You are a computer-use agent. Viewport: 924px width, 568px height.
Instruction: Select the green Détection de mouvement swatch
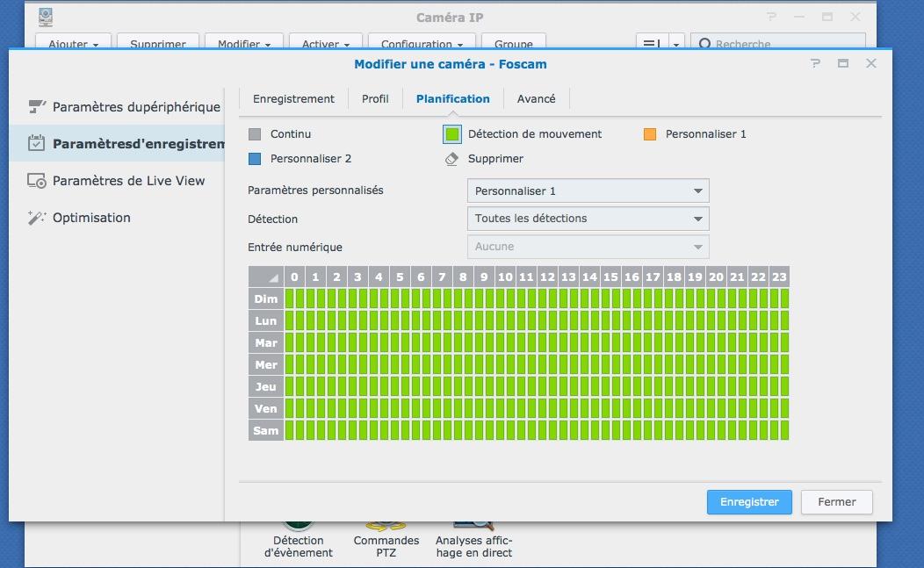[451, 134]
